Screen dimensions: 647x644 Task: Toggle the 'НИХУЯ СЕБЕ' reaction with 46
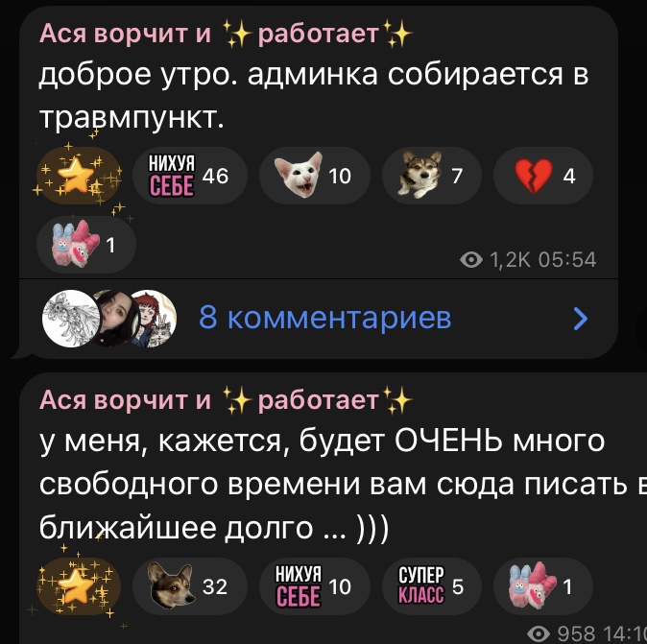point(190,176)
